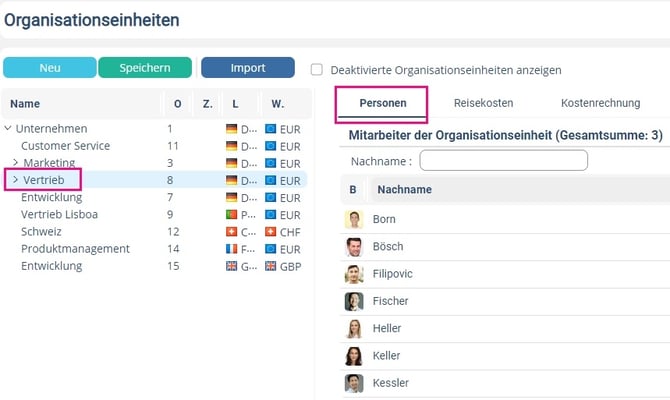This screenshot has height=400, width=670.
Task: Click the Import button
Action: (x=247, y=68)
